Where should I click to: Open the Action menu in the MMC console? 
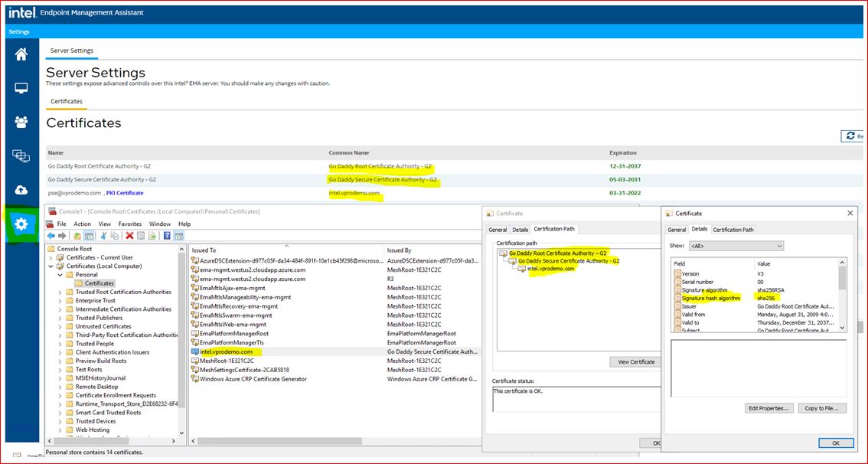(x=82, y=224)
